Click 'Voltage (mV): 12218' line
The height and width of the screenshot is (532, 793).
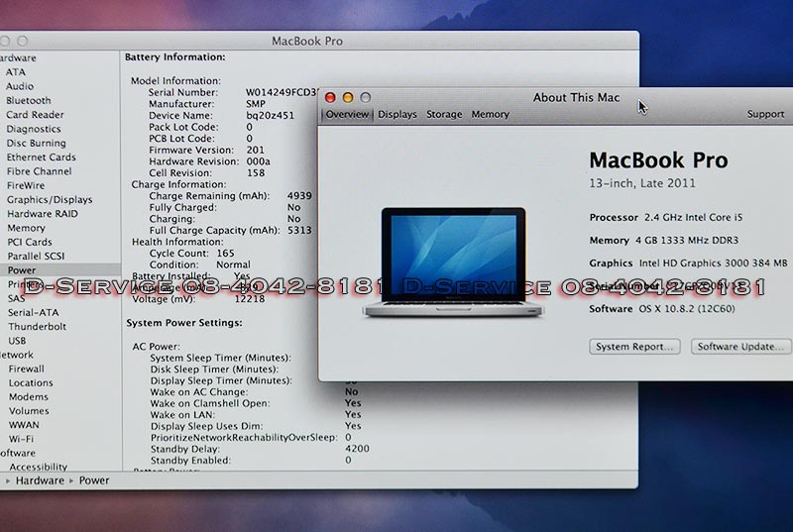tap(198, 299)
